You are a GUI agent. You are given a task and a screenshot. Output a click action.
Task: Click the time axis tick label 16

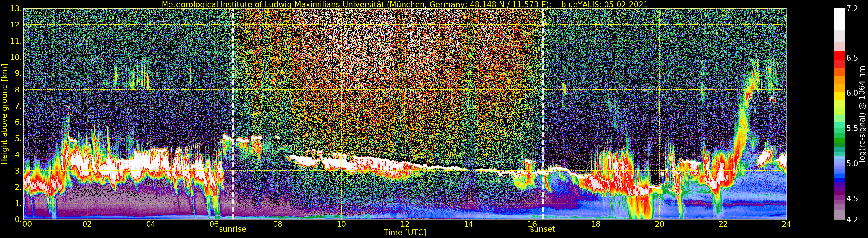[532, 224]
